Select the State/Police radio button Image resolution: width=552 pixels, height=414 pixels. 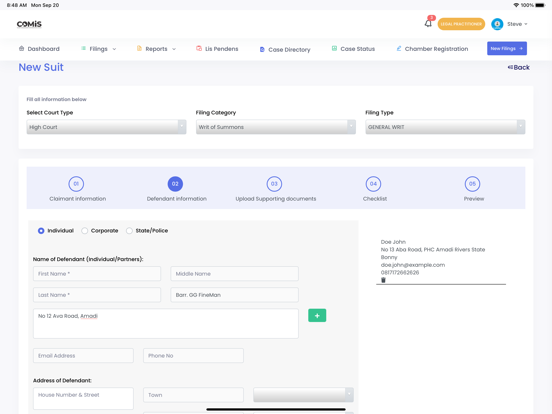pos(129,231)
